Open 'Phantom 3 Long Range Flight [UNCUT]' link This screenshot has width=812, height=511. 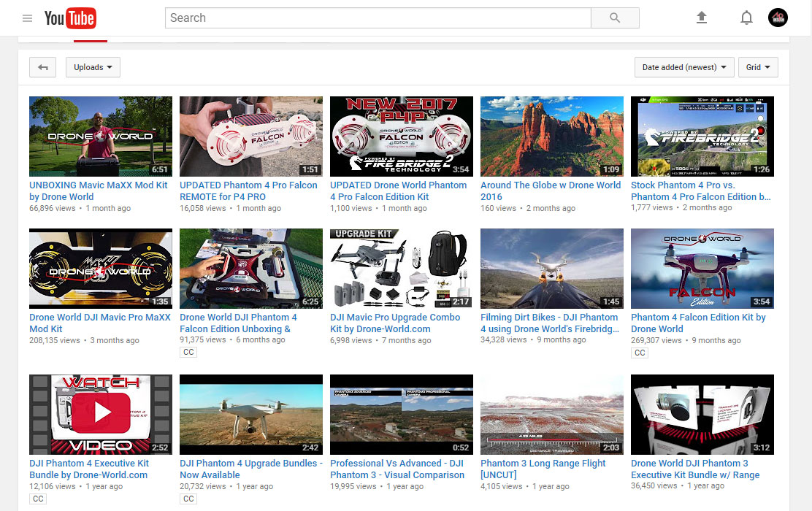click(x=543, y=469)
